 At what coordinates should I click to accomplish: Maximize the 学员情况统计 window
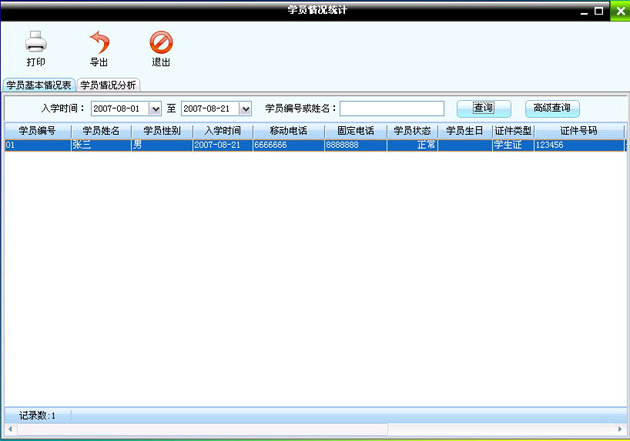(x=598, y=10)
